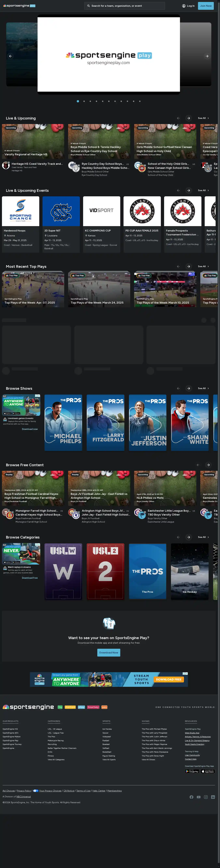Click the Join Now button
This screenshot has width=220, height=868.
[205, 6]
